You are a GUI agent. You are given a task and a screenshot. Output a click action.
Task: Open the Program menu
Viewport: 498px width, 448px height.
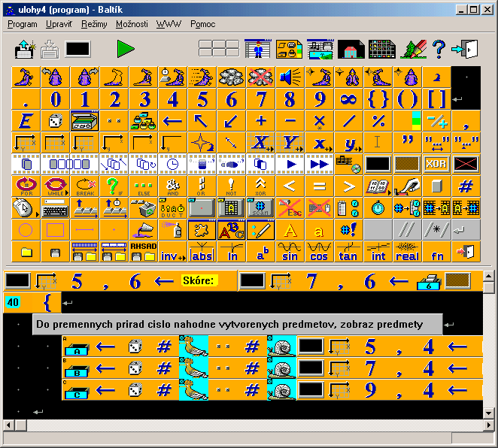[23, 24]
